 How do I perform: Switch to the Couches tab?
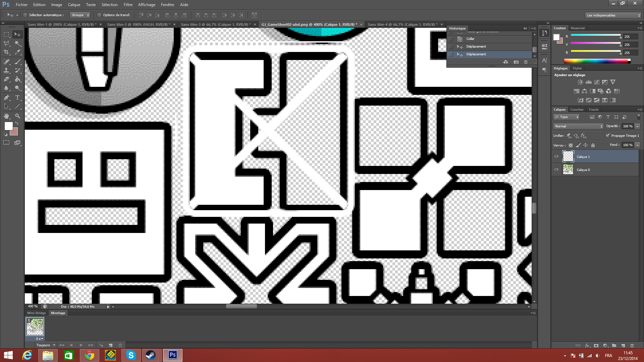[x=577, y=110]
